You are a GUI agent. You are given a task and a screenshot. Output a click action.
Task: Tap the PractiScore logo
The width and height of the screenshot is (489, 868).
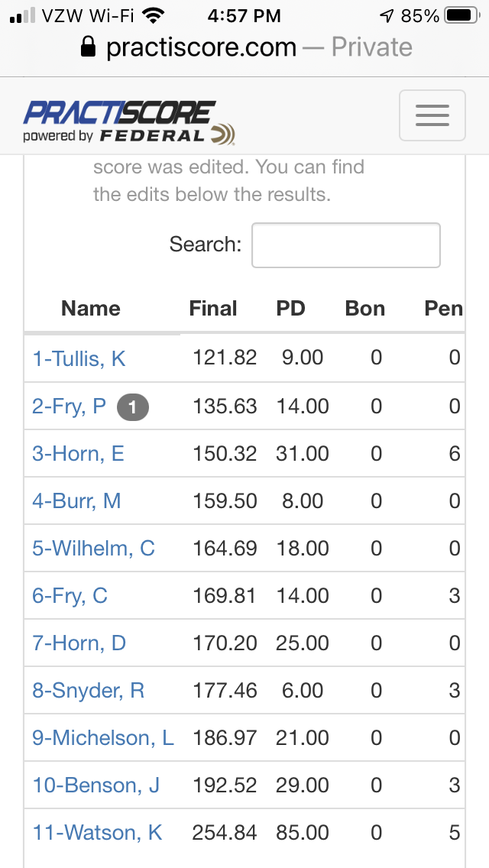tap(129, 122)
